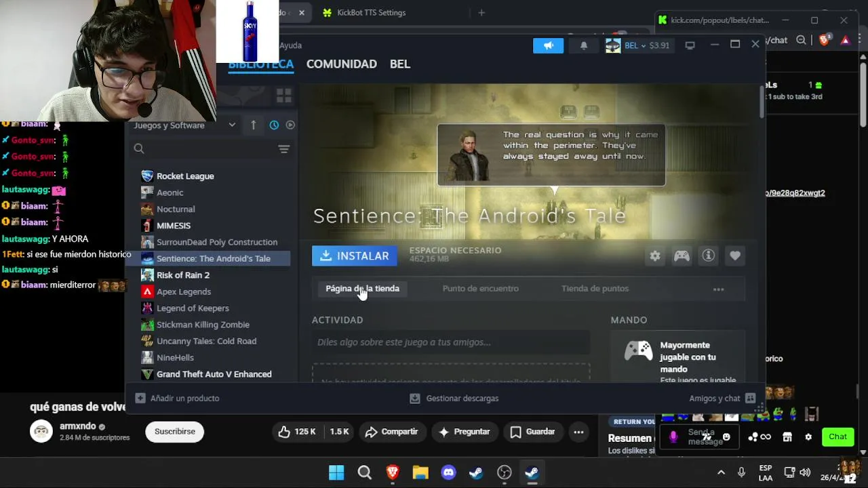Viewport: 868px width, 488px height.
Task: Dislike the YouTube video, 1.5 K
Action: pyautogui.click(x=339, y=432)
